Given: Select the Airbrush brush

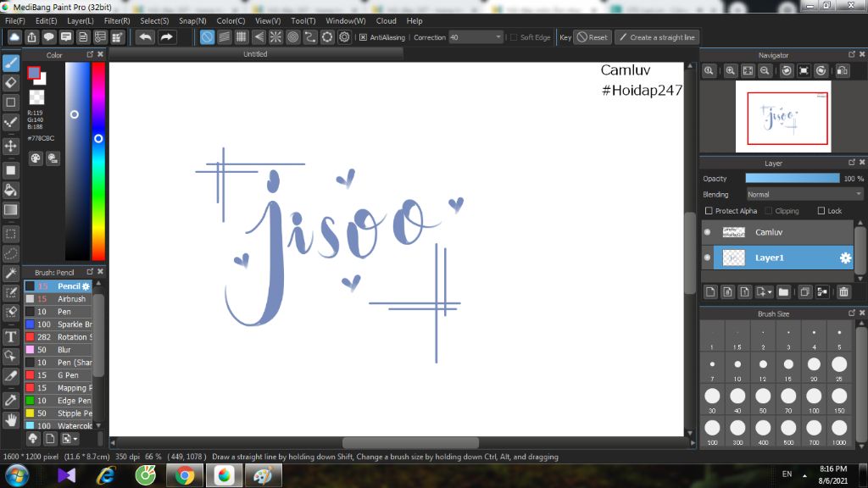Looking at the screenshot, I should click(58, 299).
